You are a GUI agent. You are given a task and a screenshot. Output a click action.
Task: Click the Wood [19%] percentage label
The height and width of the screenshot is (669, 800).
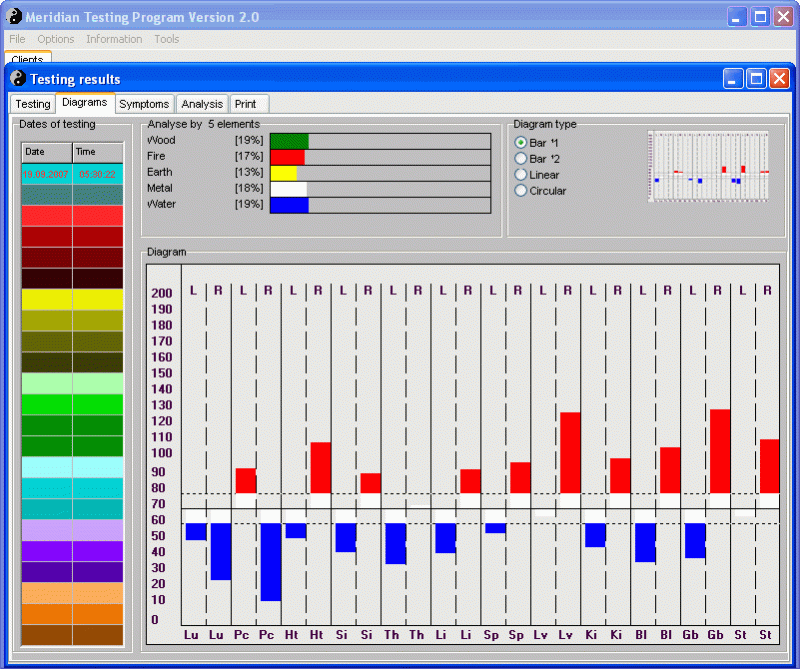tap(249, 140)
